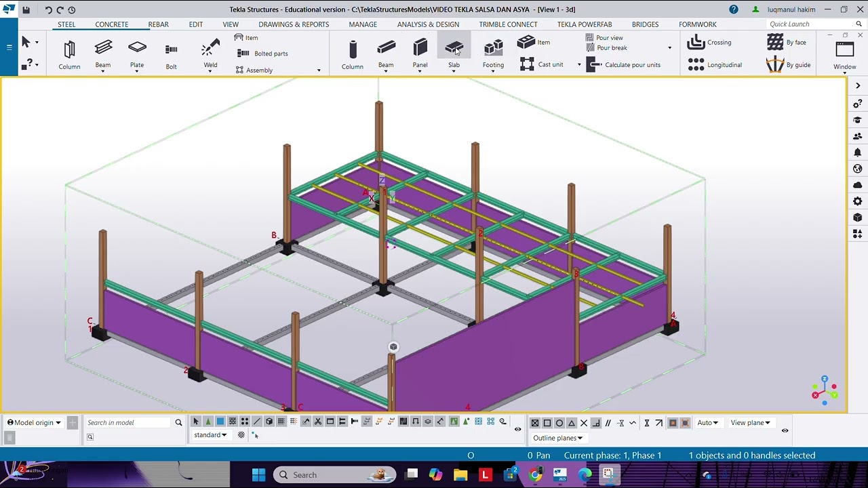
Task: Toggle the circle snap to center switch
Action: click(559, 423)
